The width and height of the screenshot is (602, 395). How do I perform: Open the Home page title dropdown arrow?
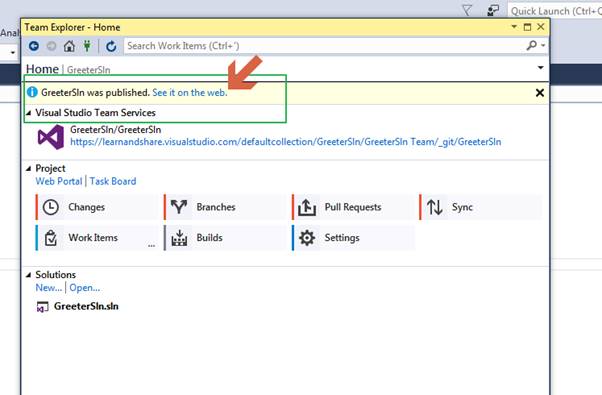pyautogui.click(x=541, y=68)
